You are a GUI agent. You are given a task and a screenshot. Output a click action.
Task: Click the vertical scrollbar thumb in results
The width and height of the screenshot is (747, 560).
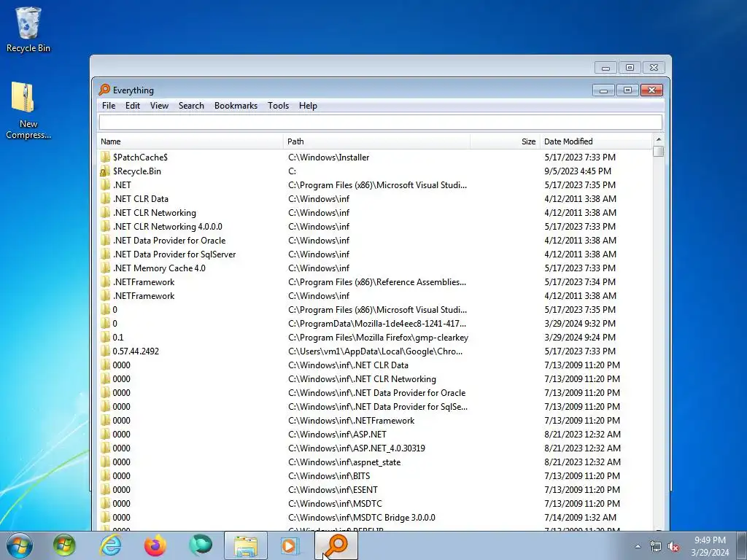click(659, 152)
